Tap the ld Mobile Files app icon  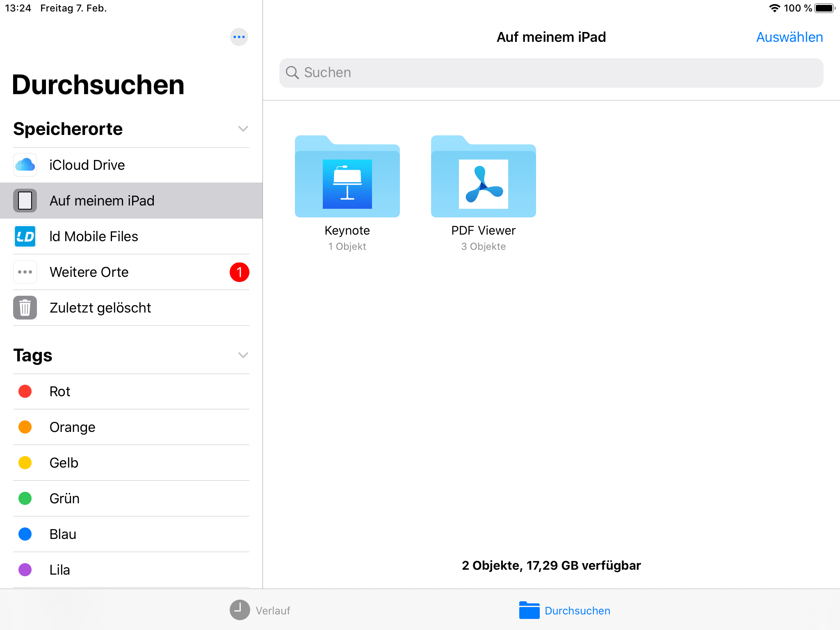[x=25, y=236]
